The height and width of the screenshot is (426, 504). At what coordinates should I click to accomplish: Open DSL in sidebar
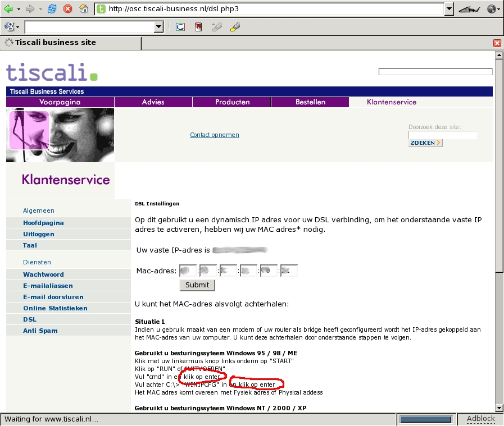coord(30,319)
